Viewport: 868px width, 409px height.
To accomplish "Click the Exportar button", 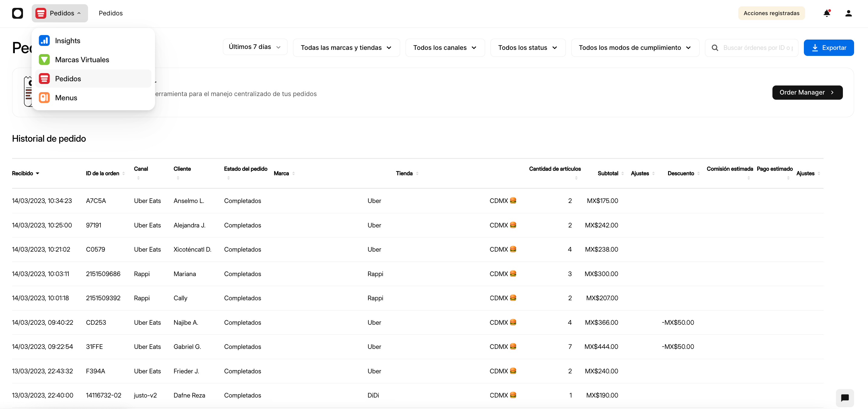I will 829,47.
